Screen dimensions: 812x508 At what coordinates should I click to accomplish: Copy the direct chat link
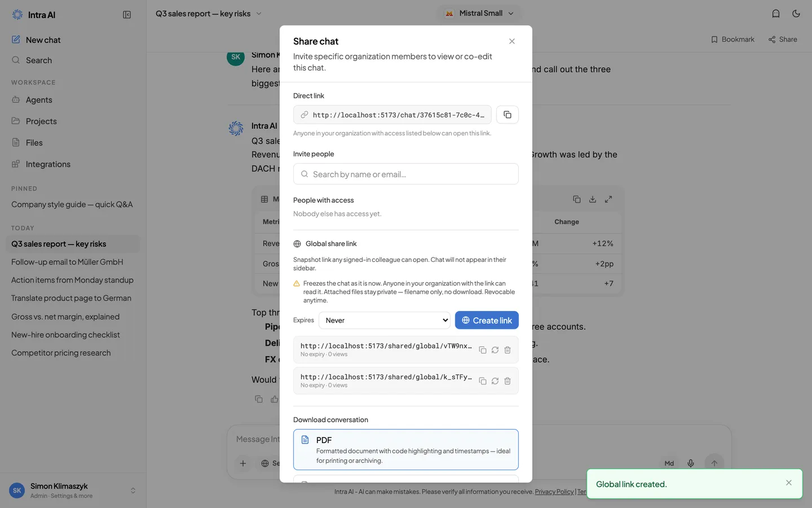[x=507, y=115]
